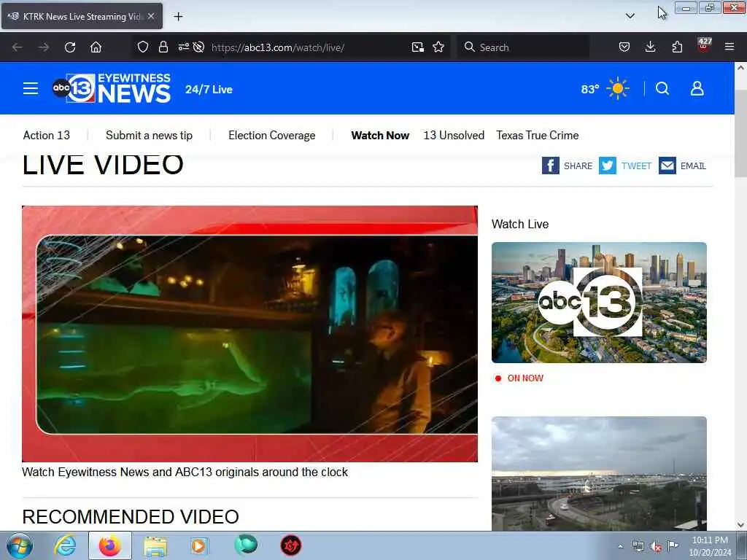Open Windows Explorer folder from taskbar
The height and width of the screenshot is (560, 747).
point(155,545)
